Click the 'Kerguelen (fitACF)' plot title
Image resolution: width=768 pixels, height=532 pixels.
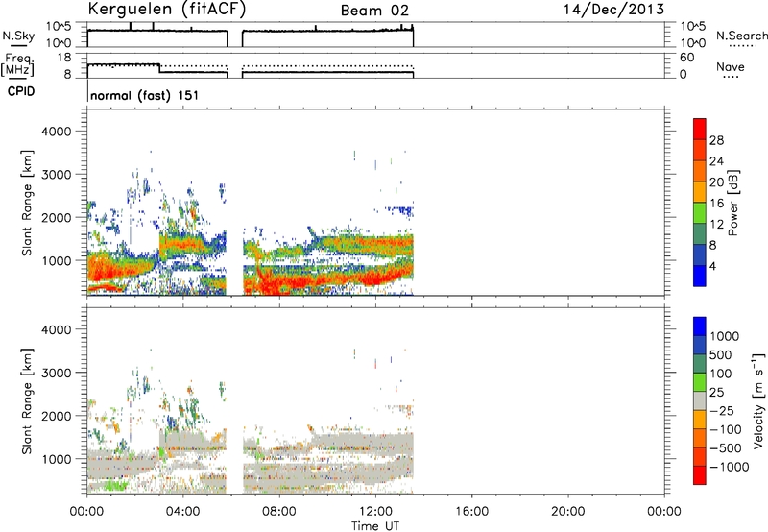point(166,10)
